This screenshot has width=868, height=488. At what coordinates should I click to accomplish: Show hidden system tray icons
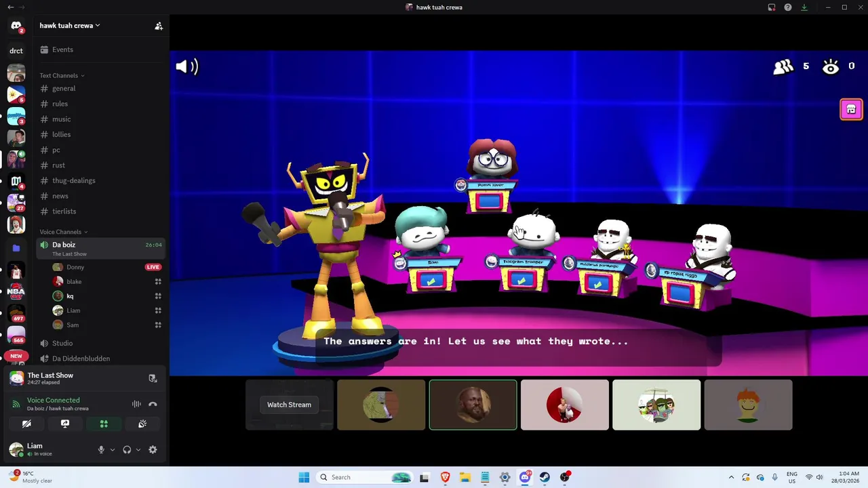point(731,477)
